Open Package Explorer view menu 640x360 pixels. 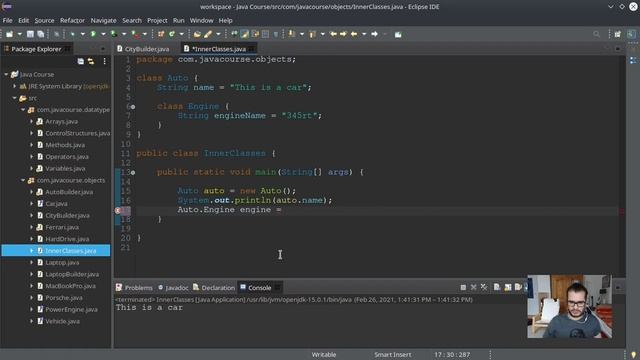[x=104, y=61]
